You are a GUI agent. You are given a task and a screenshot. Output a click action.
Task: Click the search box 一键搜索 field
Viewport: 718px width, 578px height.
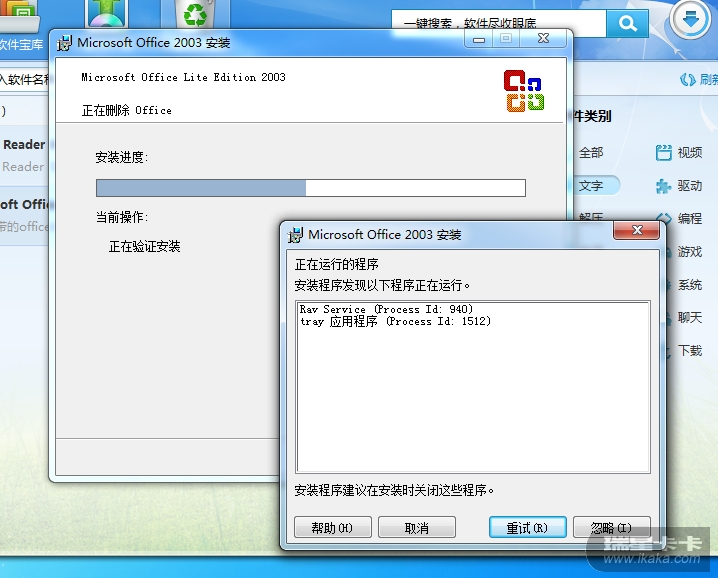point(498,23)
